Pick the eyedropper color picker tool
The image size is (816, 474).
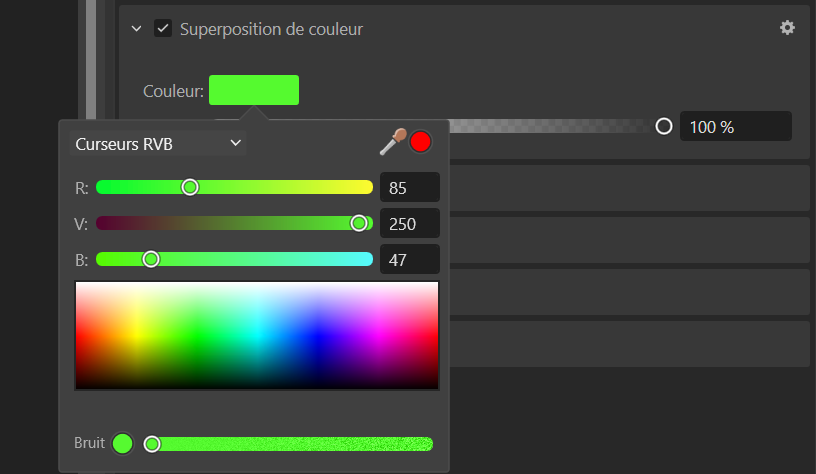pos(393,142)
